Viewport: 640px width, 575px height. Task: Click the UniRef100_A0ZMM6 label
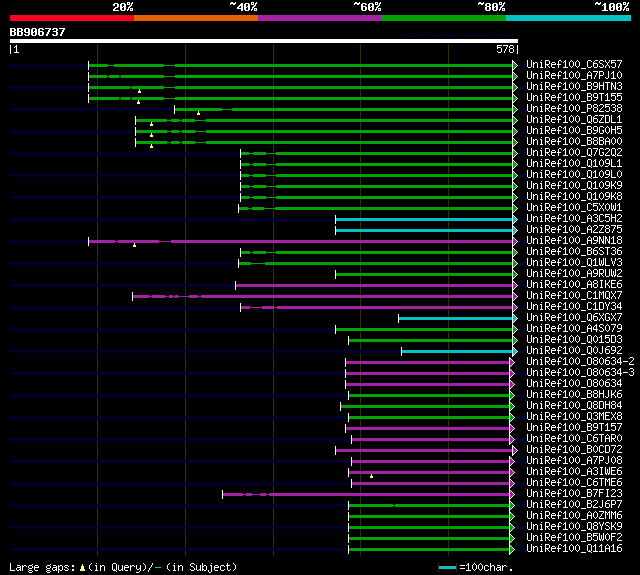(x=574, y=516)
